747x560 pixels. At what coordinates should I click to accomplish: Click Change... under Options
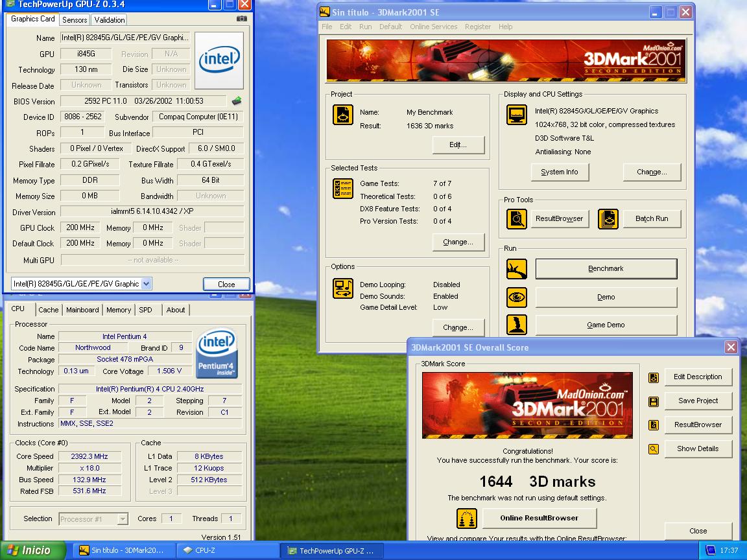point(458,327)
